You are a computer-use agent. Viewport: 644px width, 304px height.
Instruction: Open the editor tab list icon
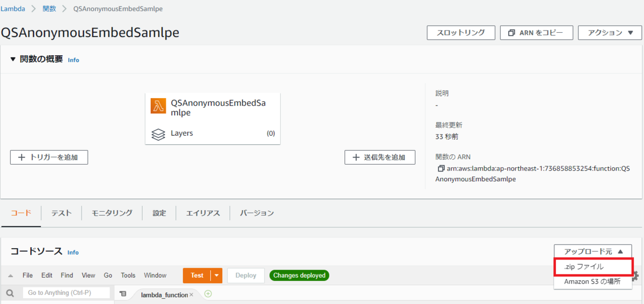pyautogui.click(x=123, y=294)
